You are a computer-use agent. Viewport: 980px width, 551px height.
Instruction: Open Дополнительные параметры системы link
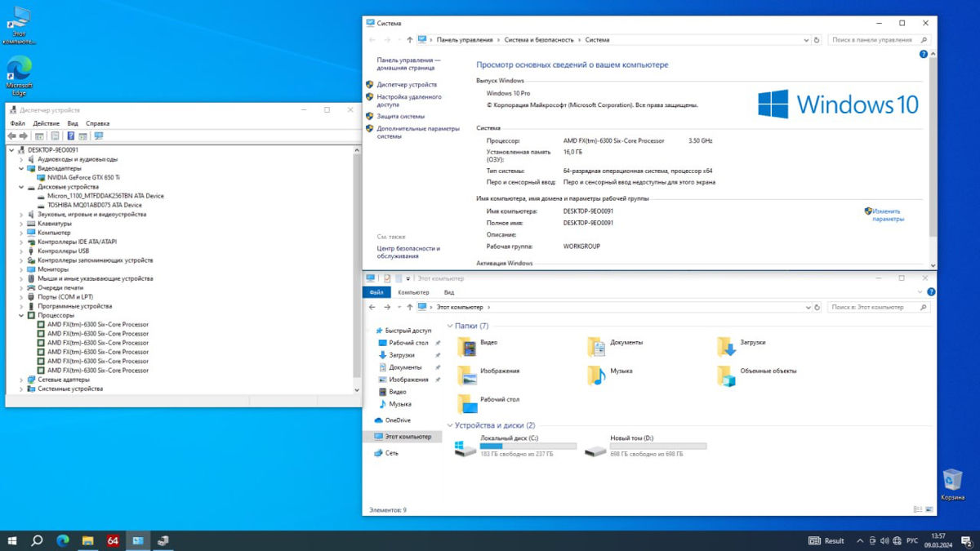click(x=418, y=132)
